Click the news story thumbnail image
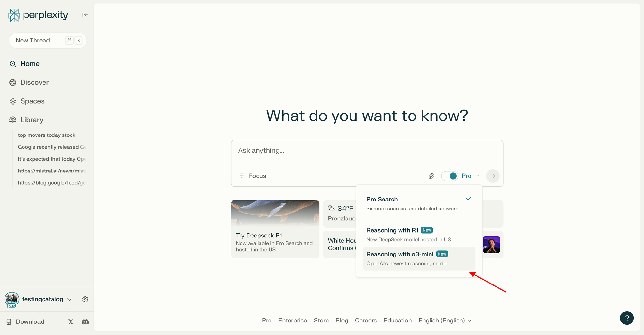644x335 pixels. click(x=491, y=245)
